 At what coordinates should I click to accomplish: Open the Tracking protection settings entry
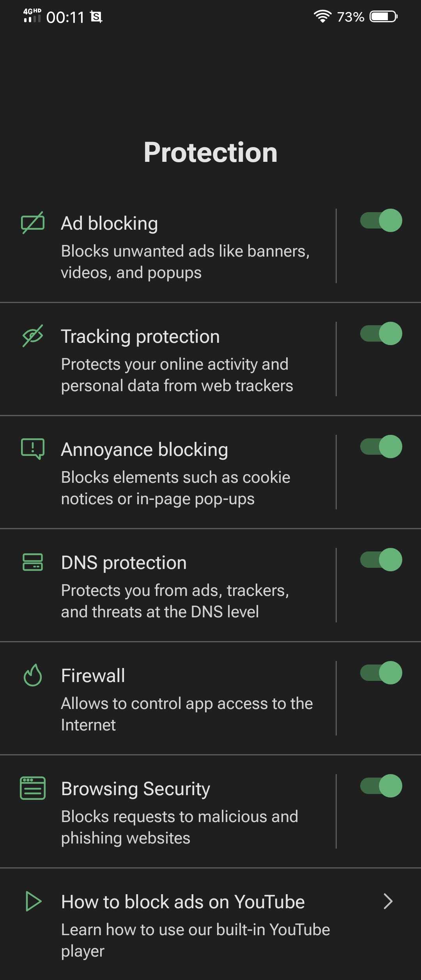(x=168, y=359)
